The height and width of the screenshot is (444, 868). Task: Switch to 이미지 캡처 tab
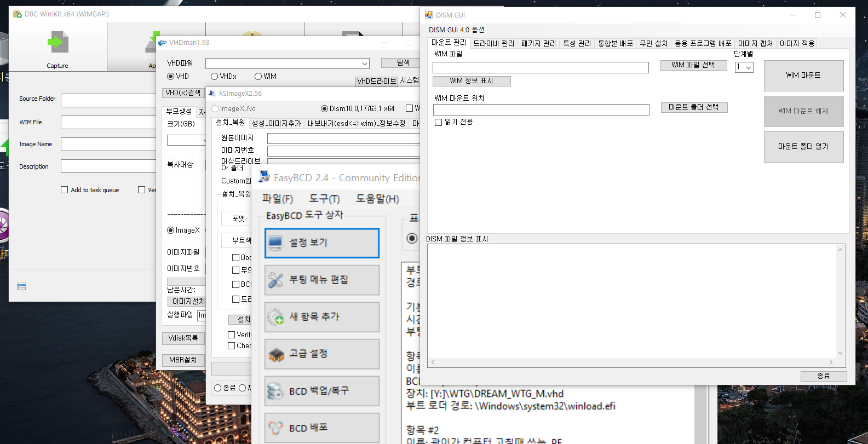click(x=755, y=43)
